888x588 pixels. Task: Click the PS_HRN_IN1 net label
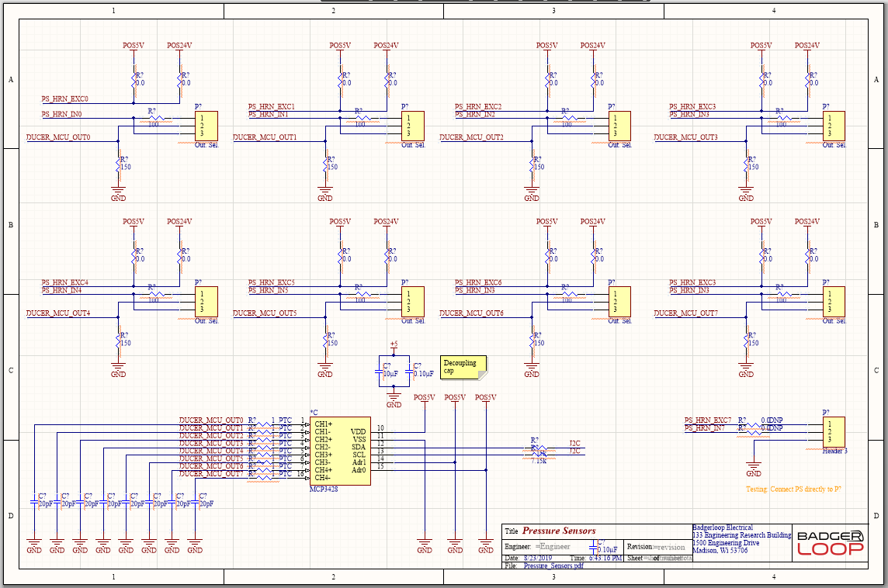coord(268,114)
